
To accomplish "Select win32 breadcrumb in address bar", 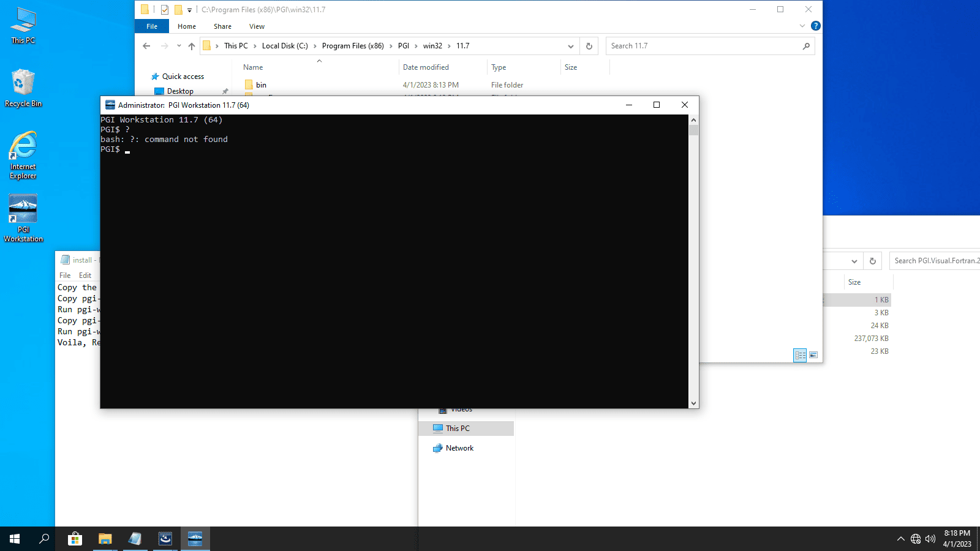I will (432, 46).
